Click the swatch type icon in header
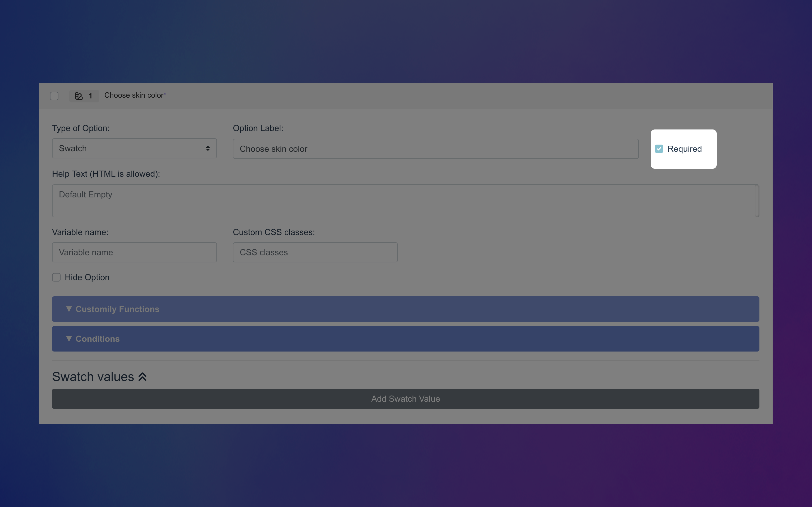 pyautogui.click(x=79, y=96)
